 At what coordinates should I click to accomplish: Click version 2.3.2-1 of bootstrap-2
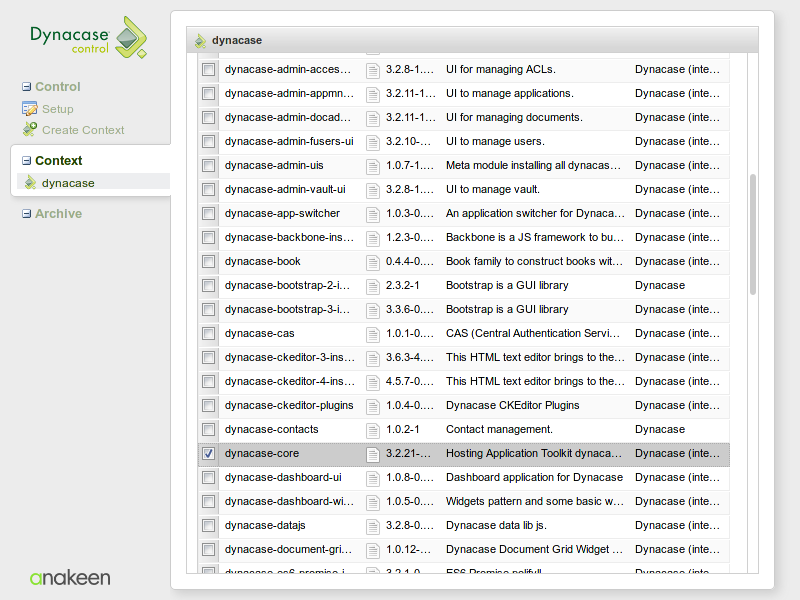pyautogui.click(x=403, y=285)
